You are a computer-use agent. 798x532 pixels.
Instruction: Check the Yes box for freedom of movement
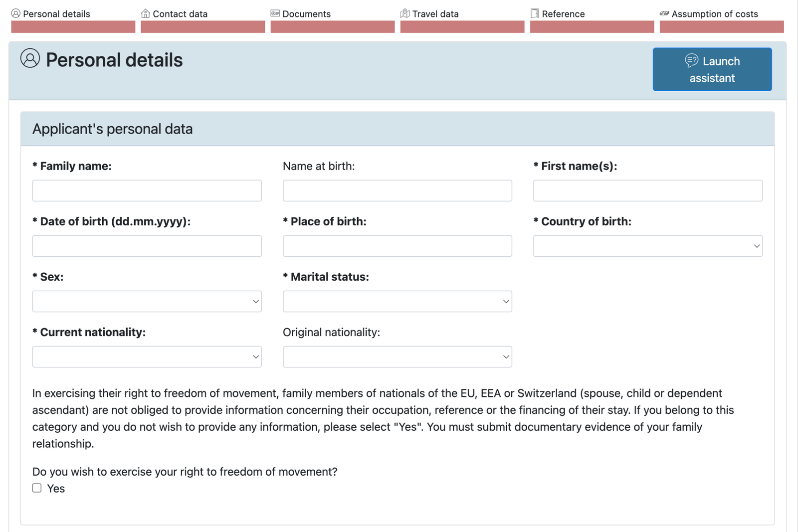pyautogui.click(x=37, y=488)
